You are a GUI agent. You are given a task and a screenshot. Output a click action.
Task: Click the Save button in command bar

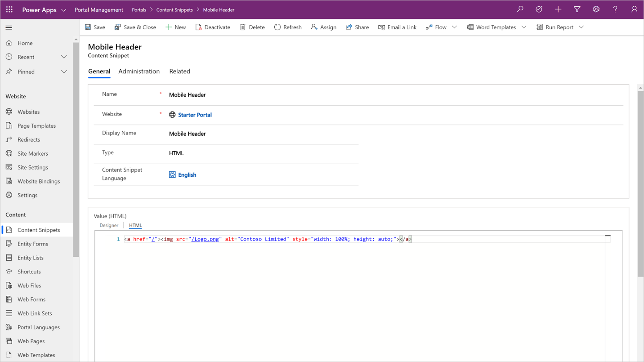(x=95, y=27)
